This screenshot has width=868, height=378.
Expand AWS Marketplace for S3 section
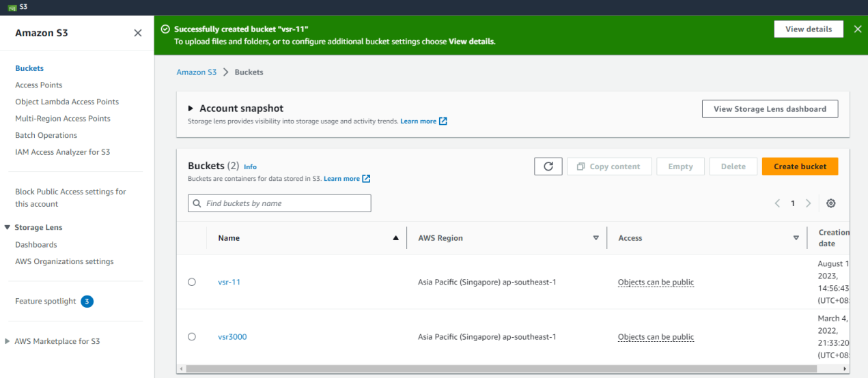[8, 341]
